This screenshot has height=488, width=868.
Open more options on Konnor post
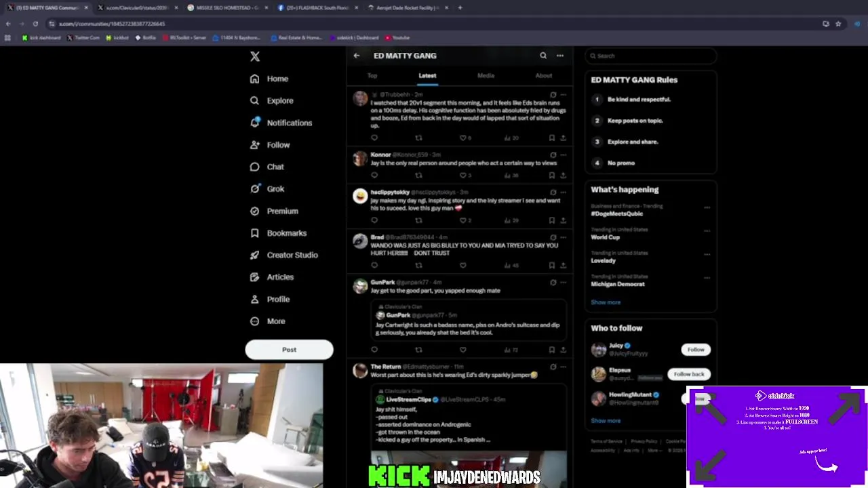(563, 155)
